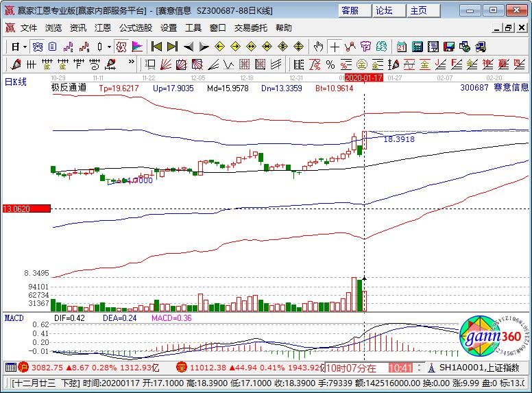Click the red step-line 9 icon
The image size is (532, 393).
[x=84, y=47]
